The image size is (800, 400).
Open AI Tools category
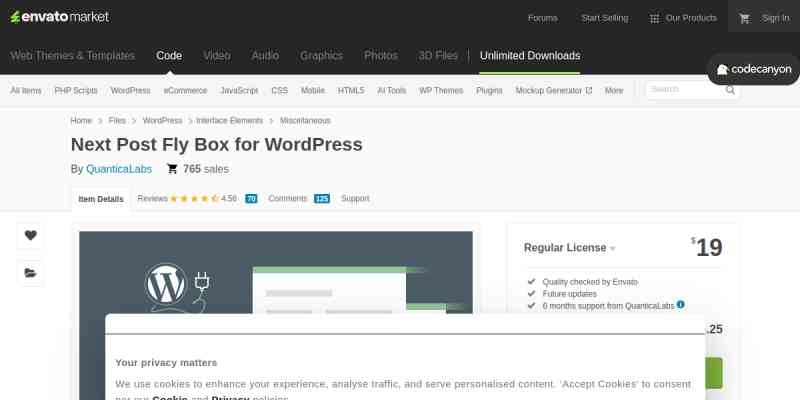[x=392, y=90]
